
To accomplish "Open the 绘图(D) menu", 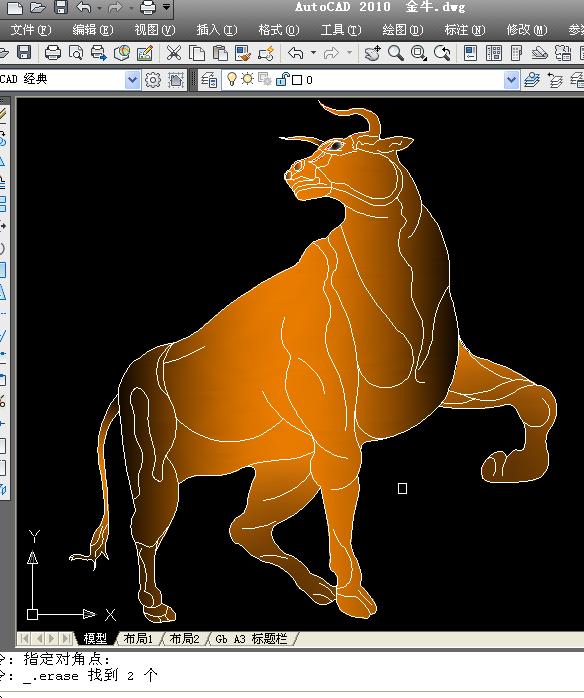I will coord(403,30).
